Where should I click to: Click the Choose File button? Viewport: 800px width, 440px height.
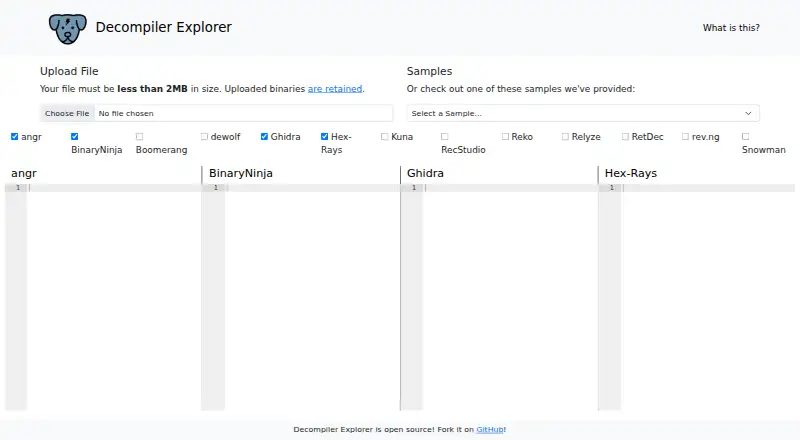click(x=67, y=113)
